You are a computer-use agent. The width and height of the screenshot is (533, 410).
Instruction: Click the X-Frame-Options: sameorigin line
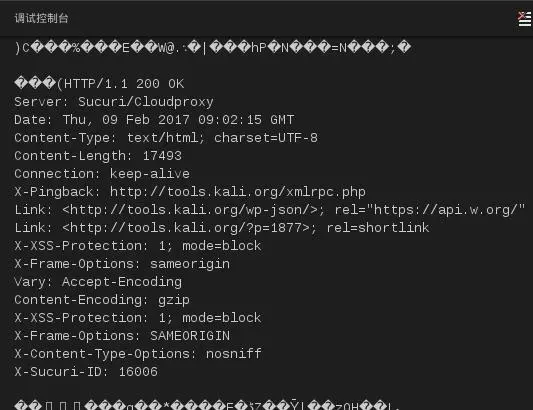[122, 264]
